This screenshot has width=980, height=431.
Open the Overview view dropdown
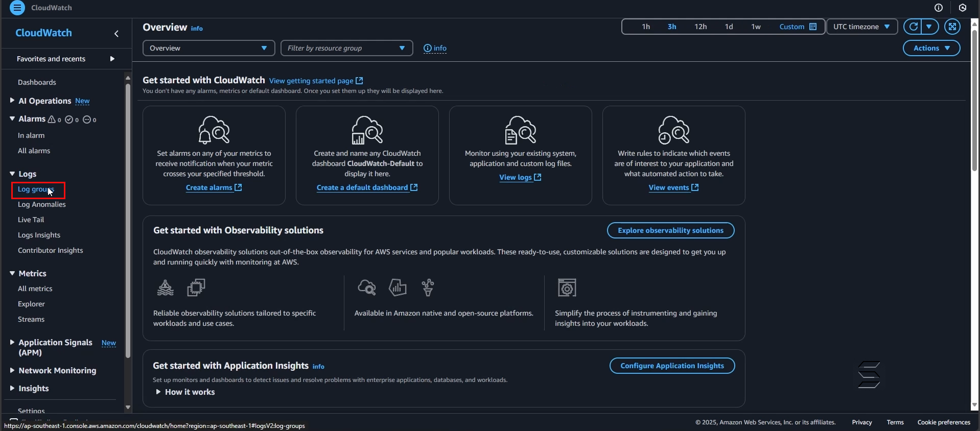pos(208,48)
